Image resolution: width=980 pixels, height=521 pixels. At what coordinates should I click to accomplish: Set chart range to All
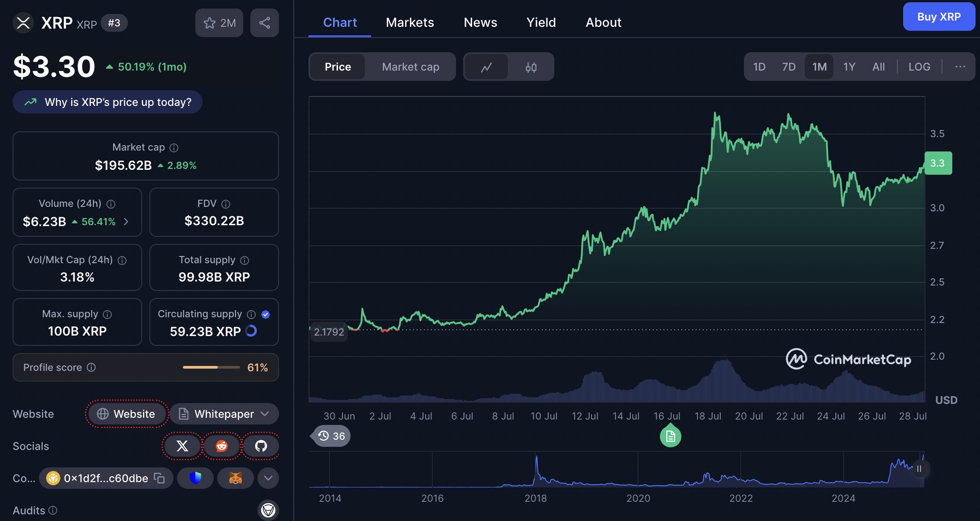coord(879,67)
